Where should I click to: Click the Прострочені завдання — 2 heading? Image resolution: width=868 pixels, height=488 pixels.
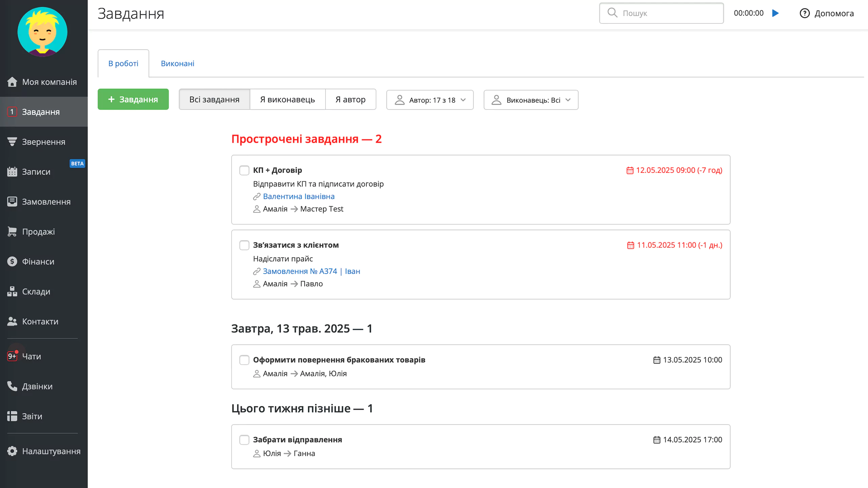[x=307, y=139]
